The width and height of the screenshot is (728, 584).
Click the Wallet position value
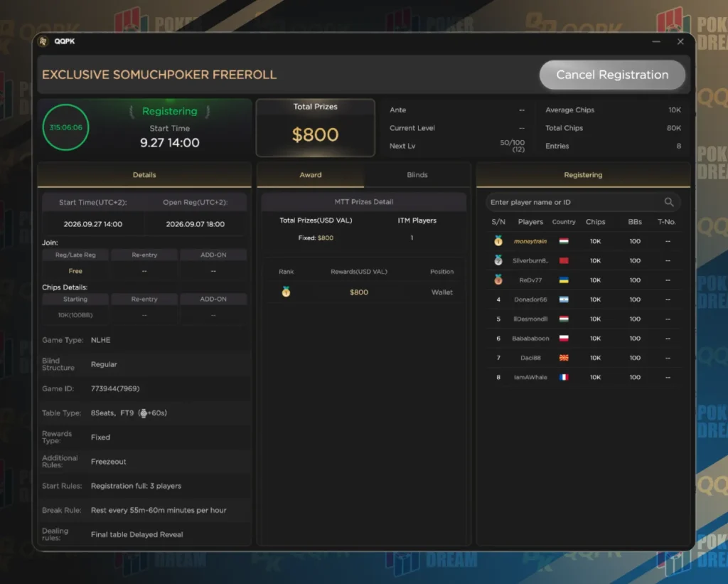click(x=441, y=292)
